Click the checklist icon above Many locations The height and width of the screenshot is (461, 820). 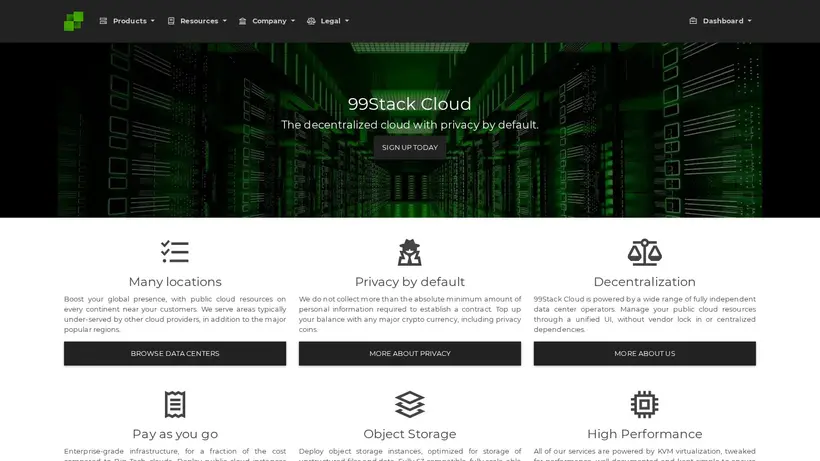coord(175,252)
